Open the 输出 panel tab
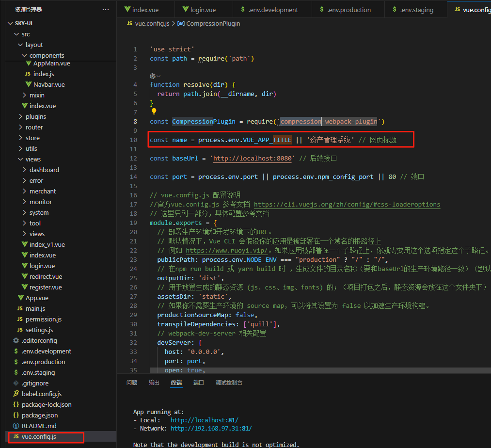 click(154, 383)
